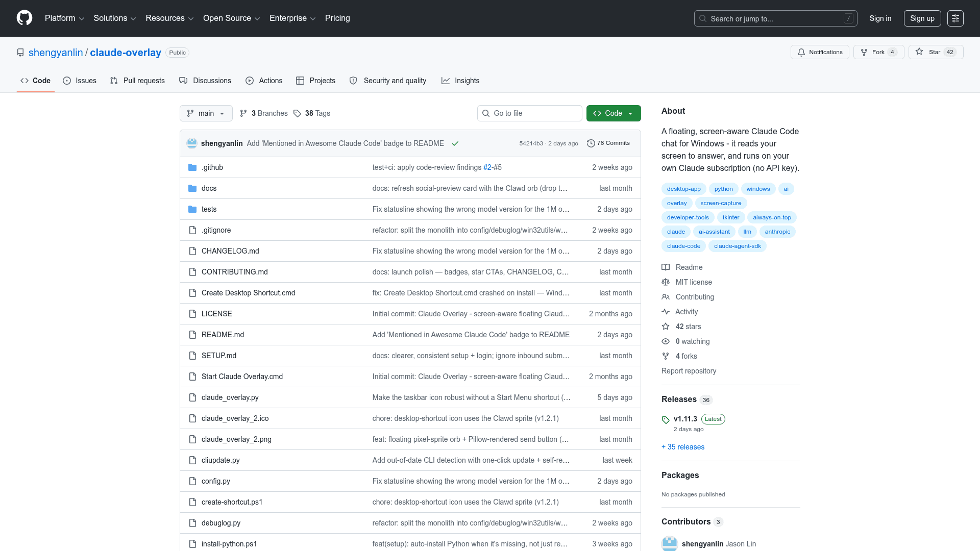
Task: Focus the Search or jump to field
Action: (775, 18)
